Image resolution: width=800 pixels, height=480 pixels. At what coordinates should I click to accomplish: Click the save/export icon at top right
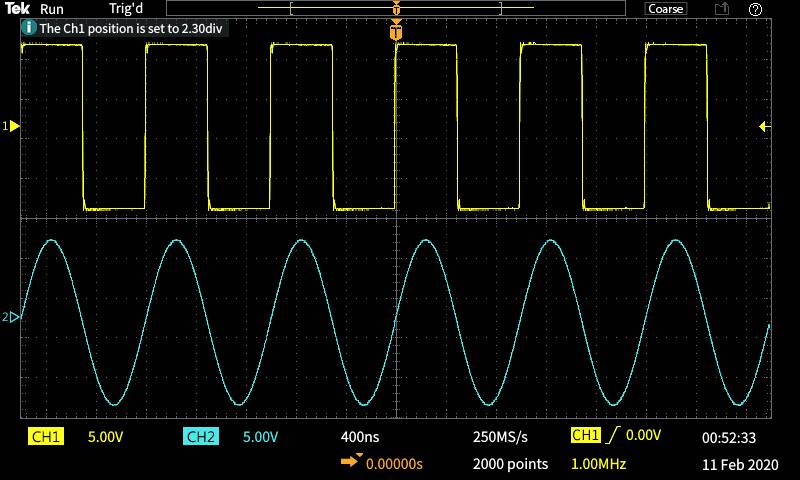[x=721, y=9]
